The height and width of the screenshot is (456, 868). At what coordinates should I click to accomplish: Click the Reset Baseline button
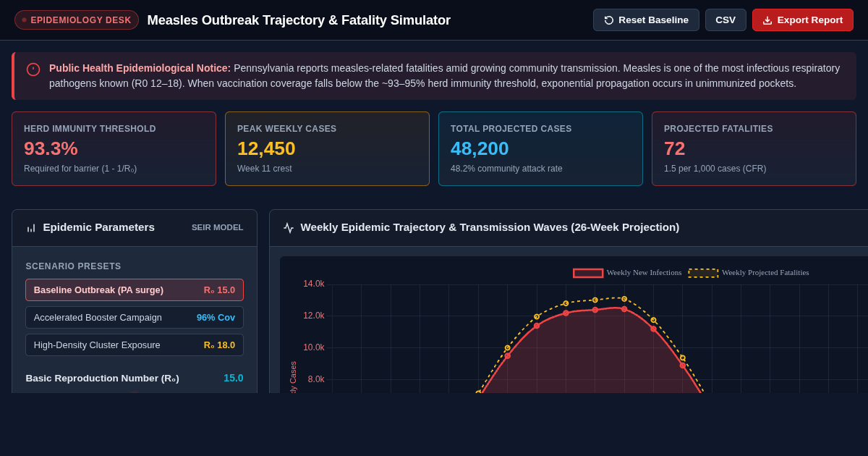pyautogui.click(x=646, y=20)
